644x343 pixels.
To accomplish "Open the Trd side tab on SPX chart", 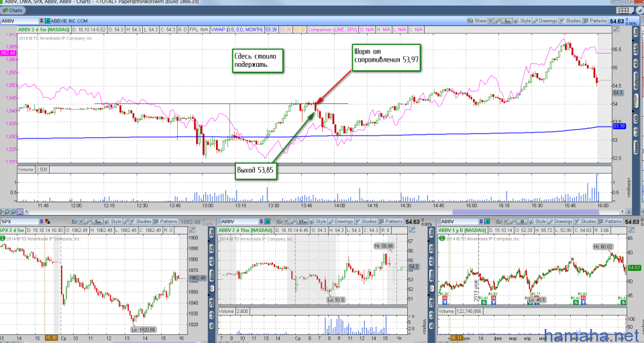I will click(x=212, y=232).
